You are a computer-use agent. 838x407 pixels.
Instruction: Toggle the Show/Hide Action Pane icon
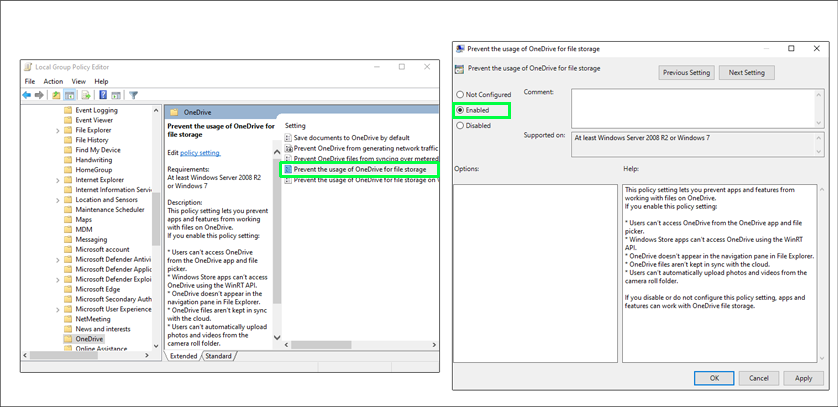click(x=115, y=96)
